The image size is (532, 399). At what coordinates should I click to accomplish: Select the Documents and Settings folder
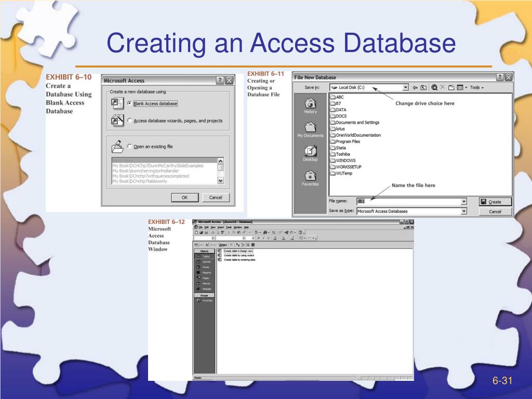(x=355, y=123)
